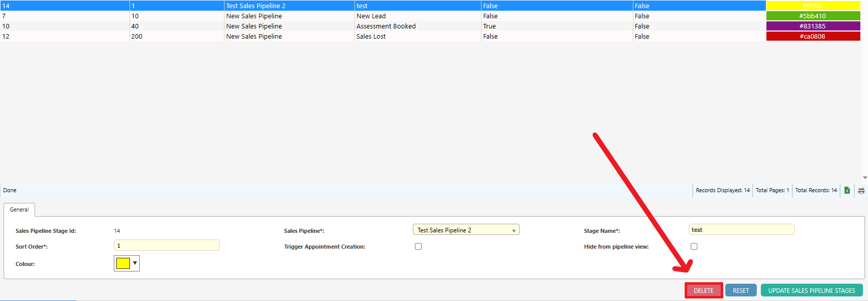Tick the Hide from pipeline view checkbox
Screen dimensions: 868x301
[694, 246]
